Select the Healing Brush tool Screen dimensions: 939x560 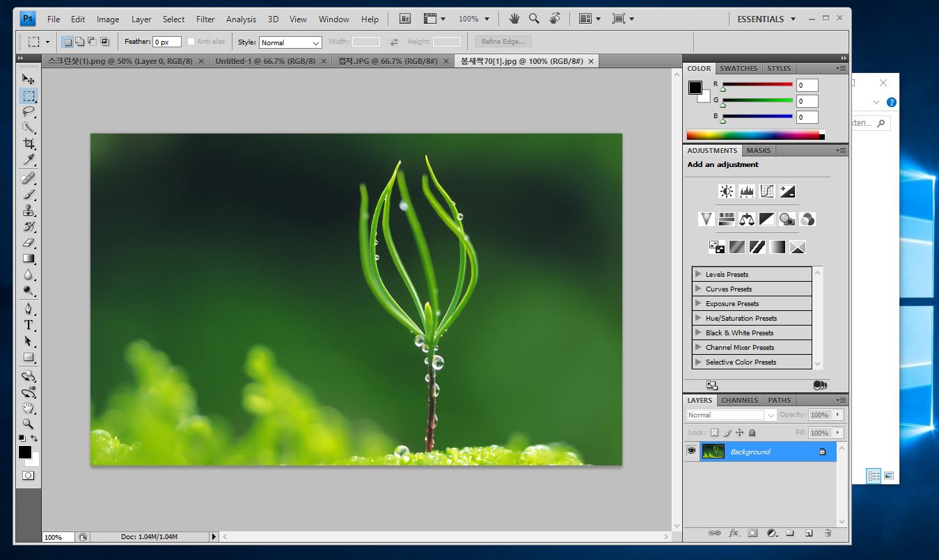[x=29, y=179]
